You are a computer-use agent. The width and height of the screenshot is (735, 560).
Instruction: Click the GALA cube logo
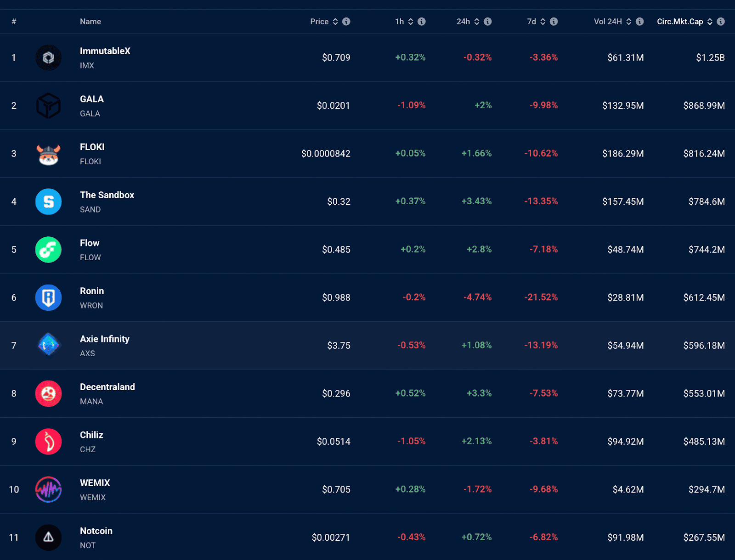pyautogui.click(x=48, y=106)
